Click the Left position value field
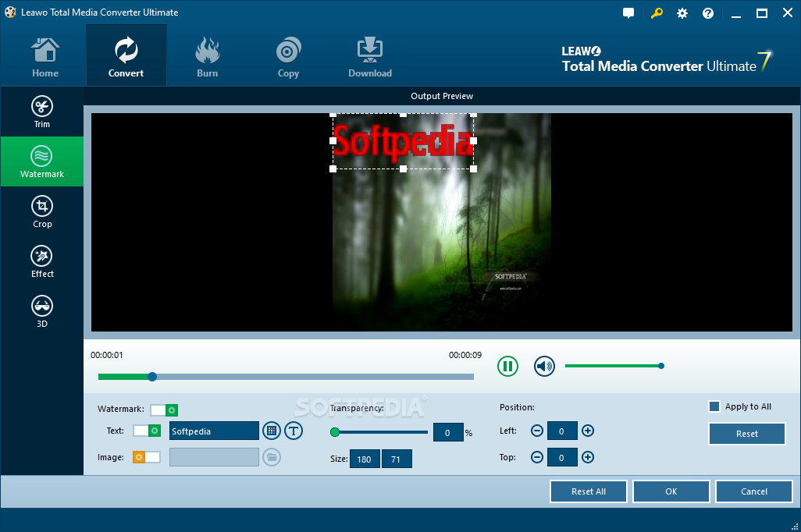 562,431
